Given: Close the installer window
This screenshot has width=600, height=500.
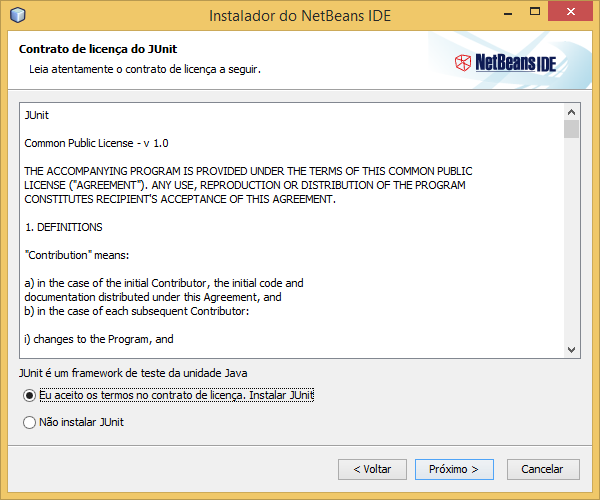Looking at the screenshot, I should [570, 11].
